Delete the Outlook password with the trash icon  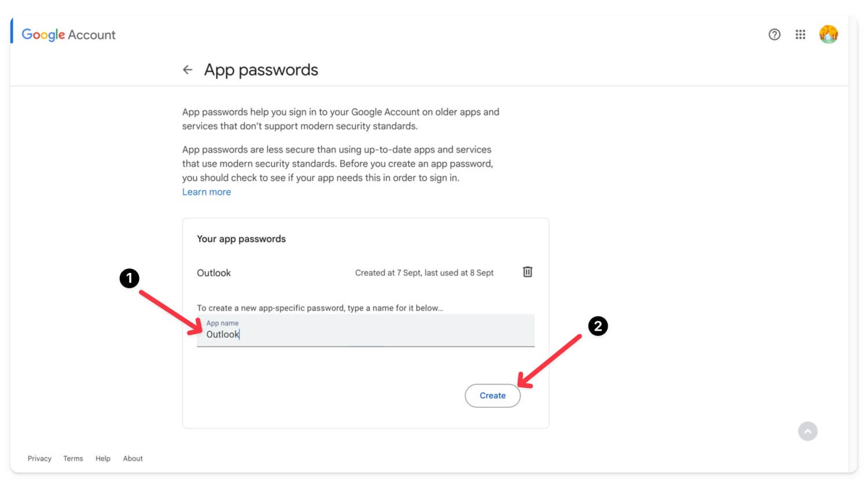[x=527, y=272]
